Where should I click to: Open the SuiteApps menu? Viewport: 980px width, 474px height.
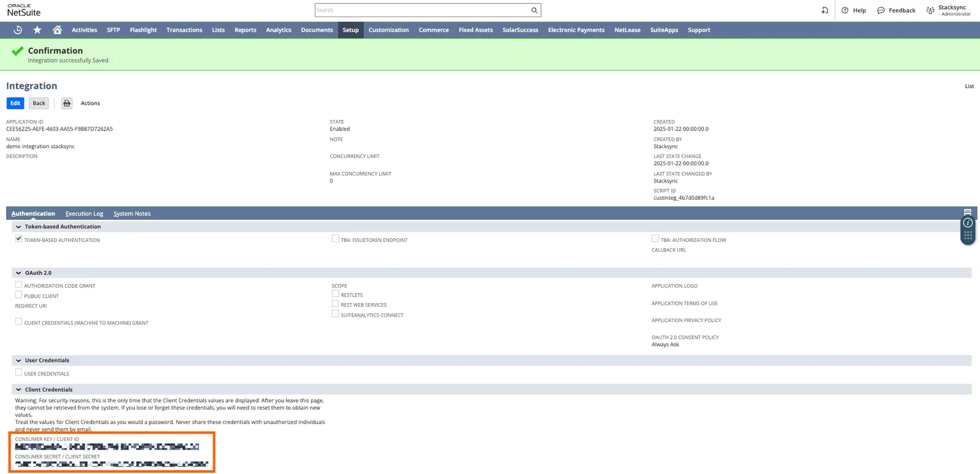[664, 30]
